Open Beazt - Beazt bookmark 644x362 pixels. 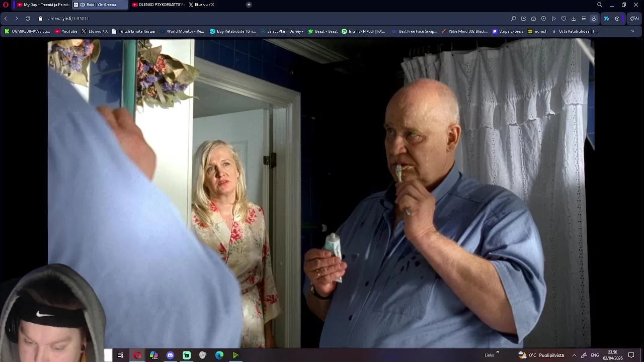click(x=323, y=31)
